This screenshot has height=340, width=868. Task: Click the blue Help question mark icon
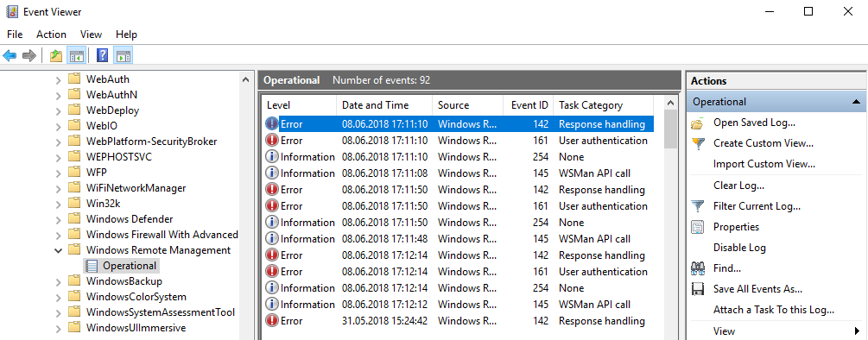(103, 56)
